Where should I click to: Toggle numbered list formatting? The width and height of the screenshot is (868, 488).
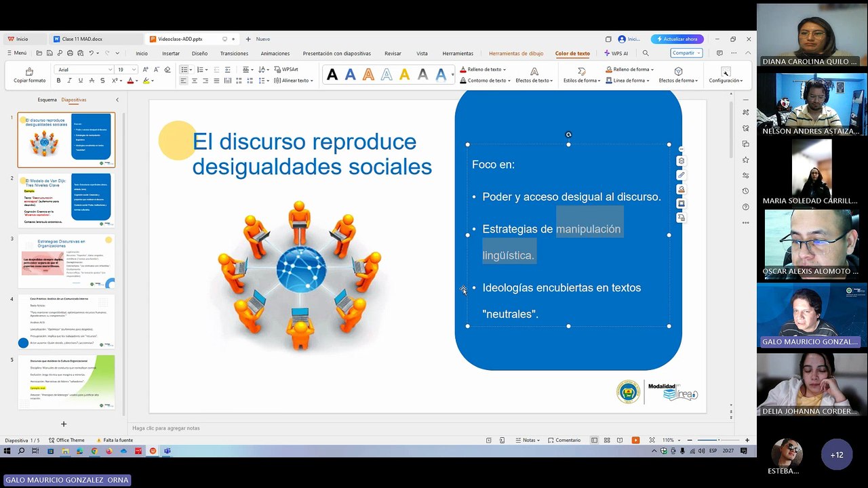pyautogui.click(x=199, y=69)
